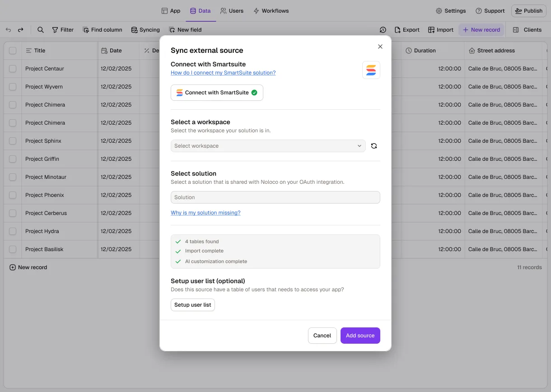Screen dimensions: 551x392
Task: Open the history clock icon
Action: [383, 30]
